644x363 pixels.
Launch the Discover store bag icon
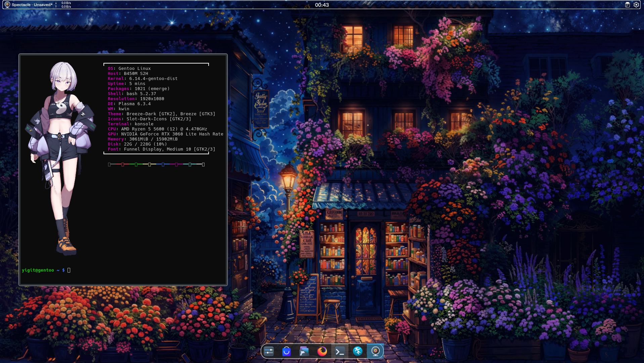point(287,352)
